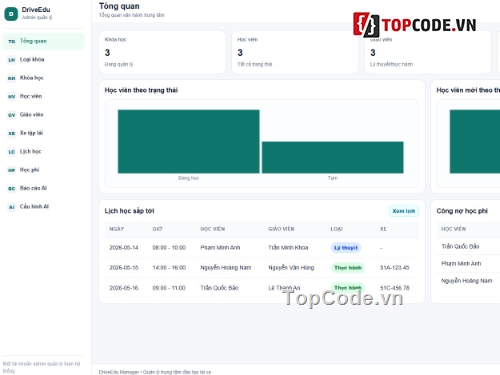Click the LH icon beside Loại khóa
500x375 pixels.
click(12, 60)
